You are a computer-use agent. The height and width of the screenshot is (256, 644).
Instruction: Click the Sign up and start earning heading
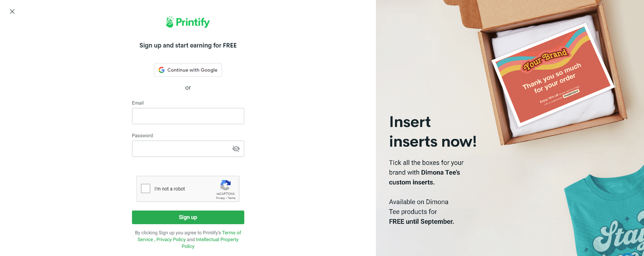coord(188,45)
